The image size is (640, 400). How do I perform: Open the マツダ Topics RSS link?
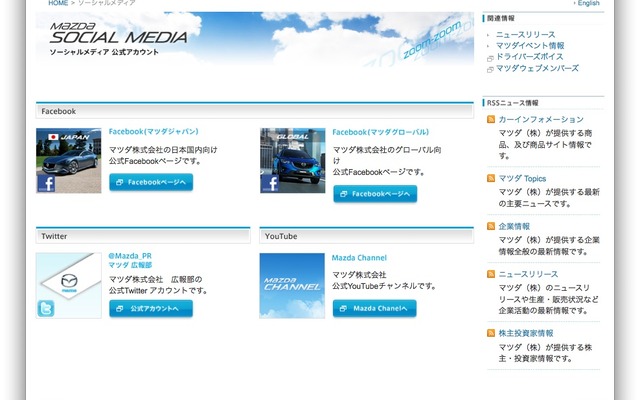(522, 178)
